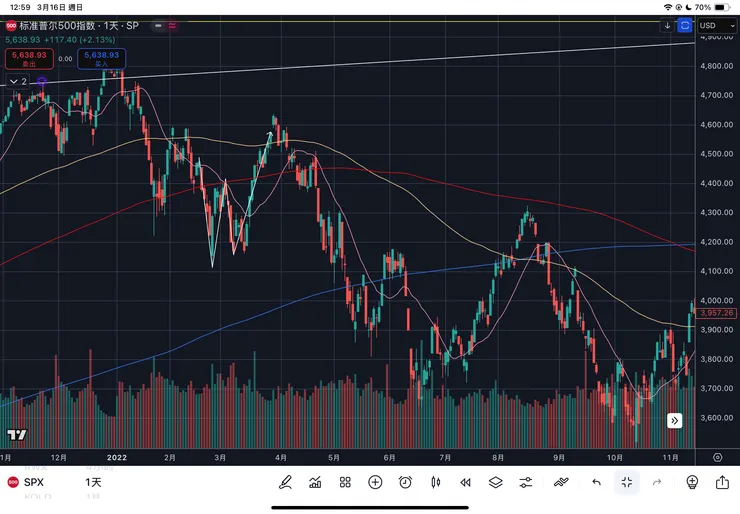Undo the last chart action

point(596,482)
